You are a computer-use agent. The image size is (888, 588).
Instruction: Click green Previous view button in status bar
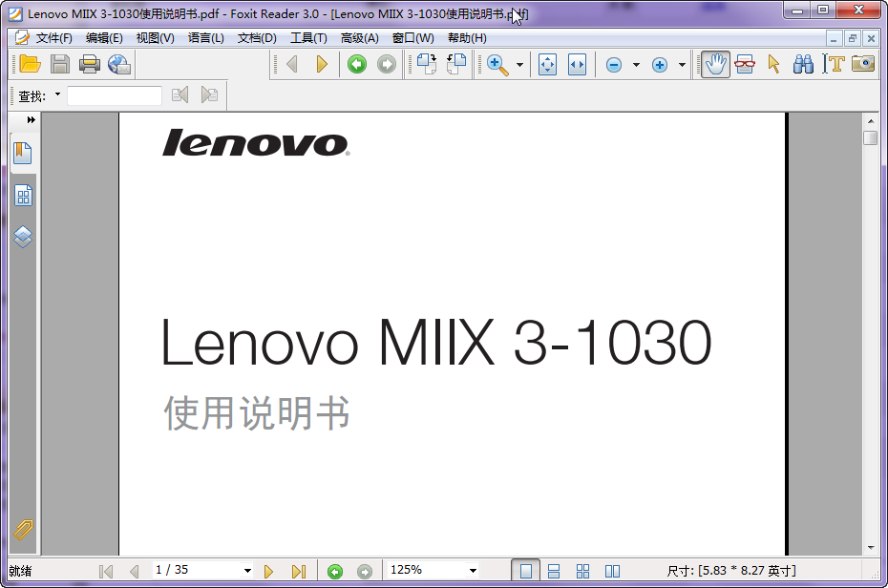[335, 572]
